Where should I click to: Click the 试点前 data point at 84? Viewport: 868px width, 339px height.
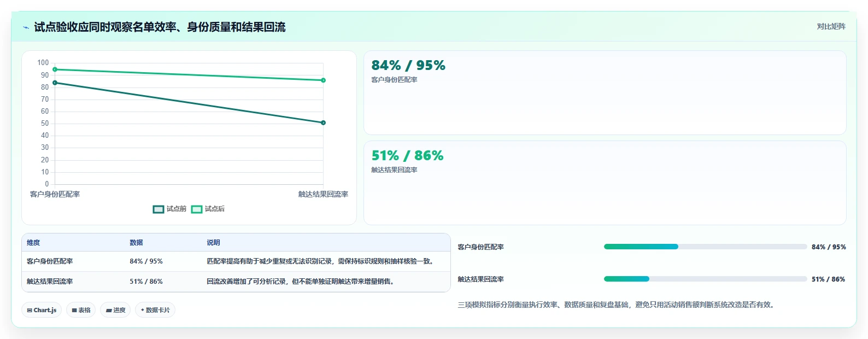coord(55,83)
